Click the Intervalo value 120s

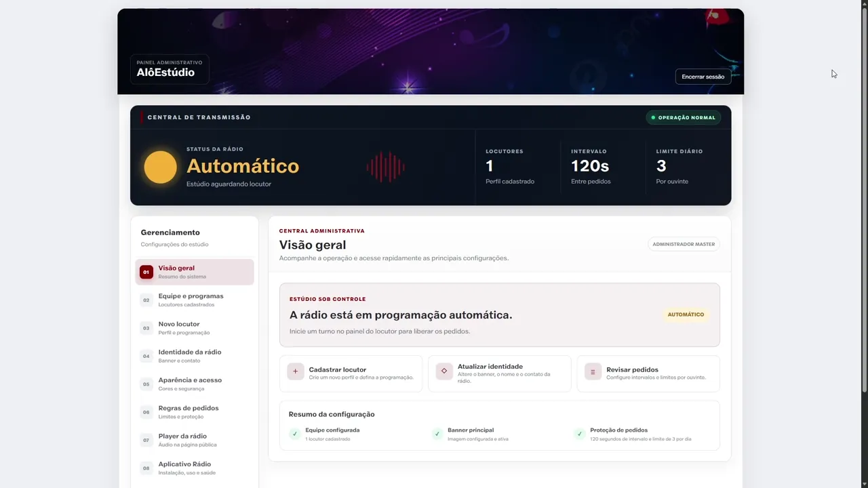[x=590, y=166]
